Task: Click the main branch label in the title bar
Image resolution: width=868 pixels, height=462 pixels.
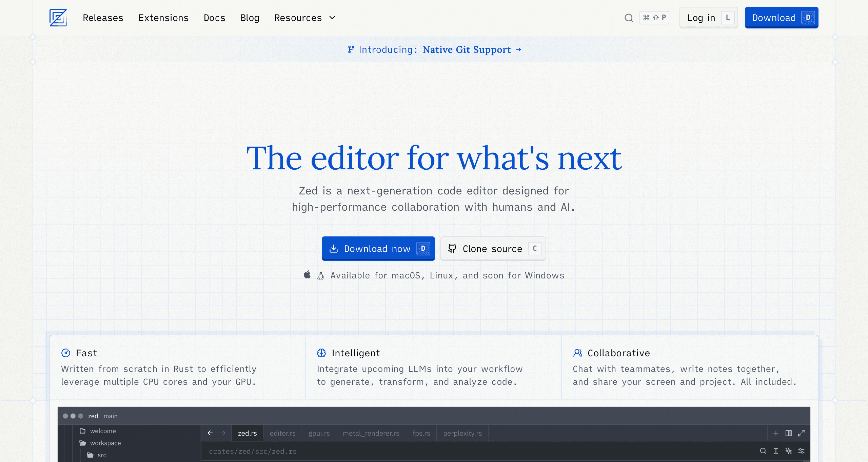Action: tap(111, 416)
